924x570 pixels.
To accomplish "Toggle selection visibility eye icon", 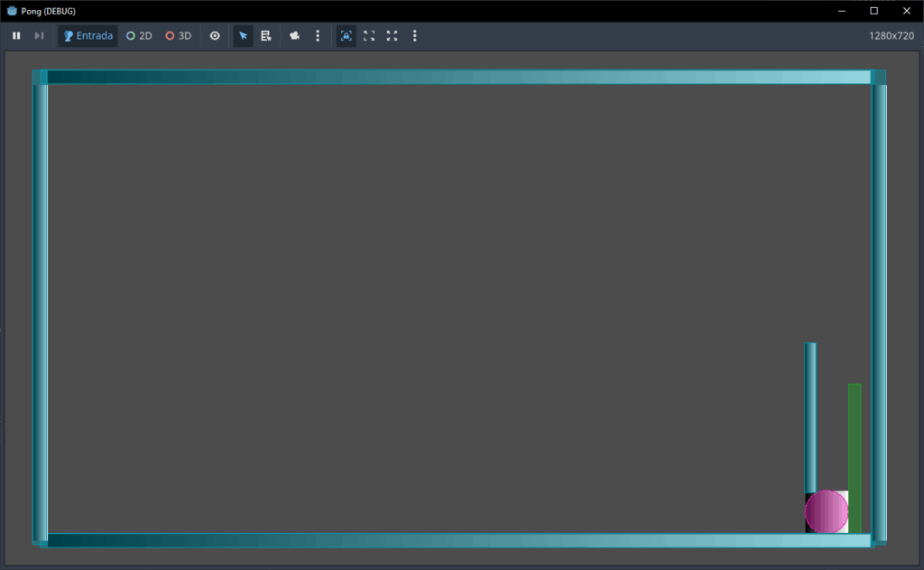I will (x=215, y=36).
